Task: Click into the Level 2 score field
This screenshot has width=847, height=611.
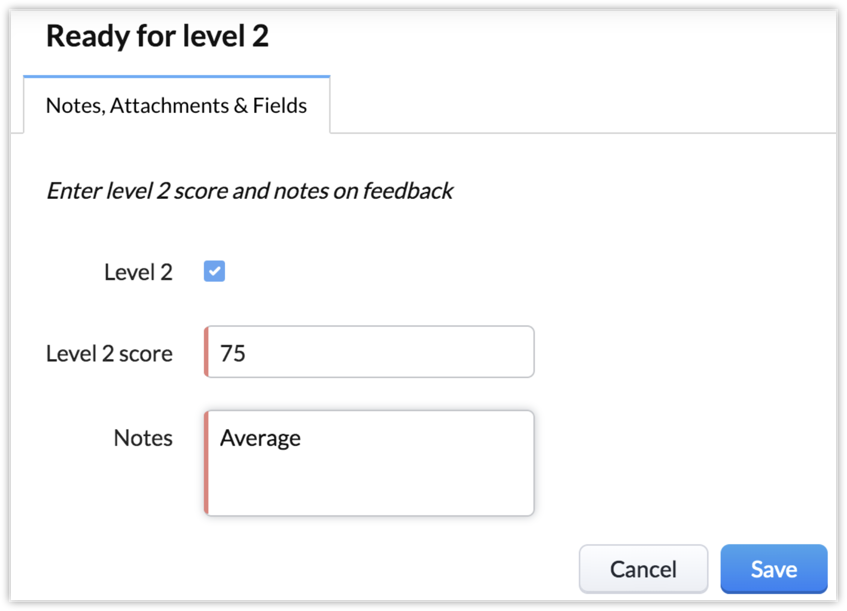Action: point(370,352)
